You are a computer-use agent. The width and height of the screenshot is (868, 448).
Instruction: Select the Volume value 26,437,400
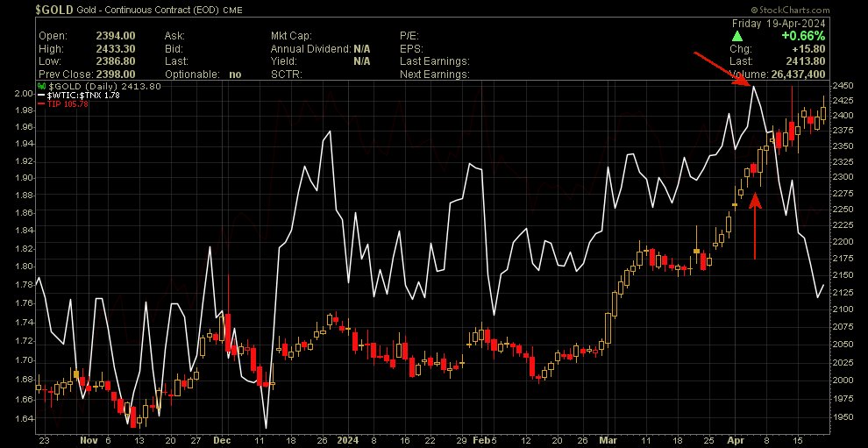click(x=798, y=75)
